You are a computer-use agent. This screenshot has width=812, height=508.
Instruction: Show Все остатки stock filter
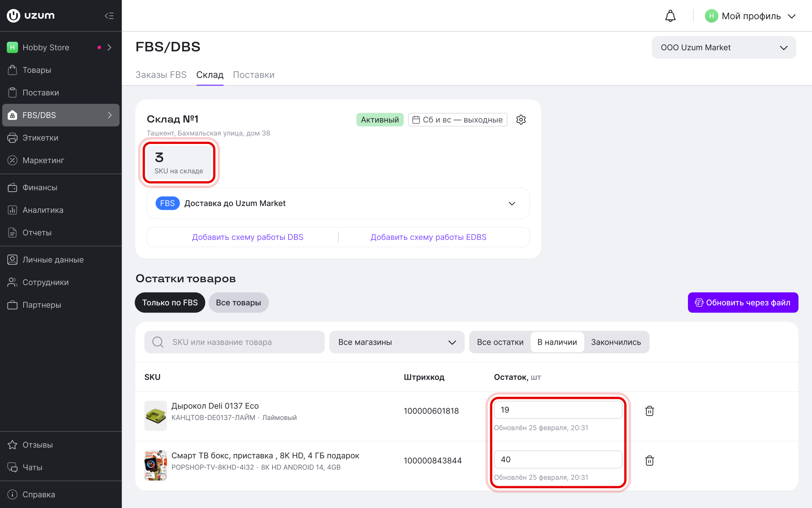[500, 342]
